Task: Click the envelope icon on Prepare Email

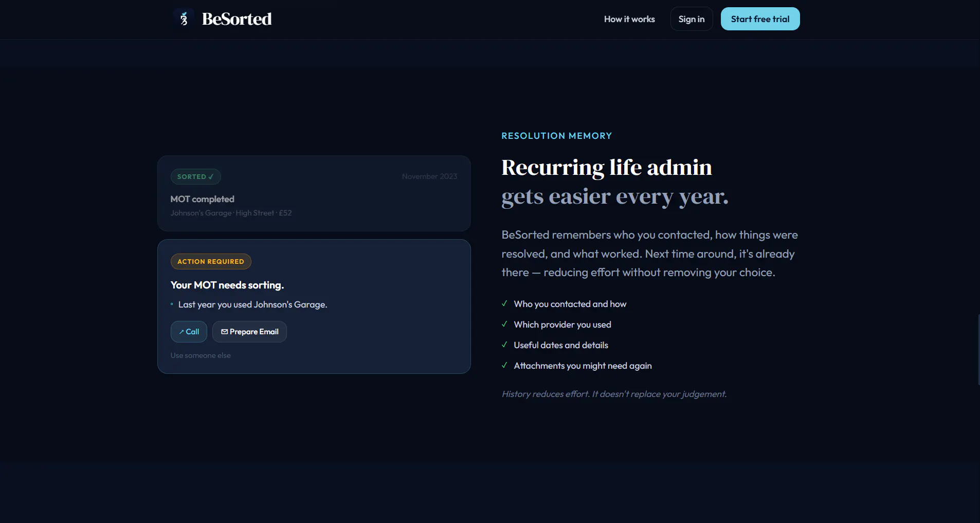Action: point(224,332)
